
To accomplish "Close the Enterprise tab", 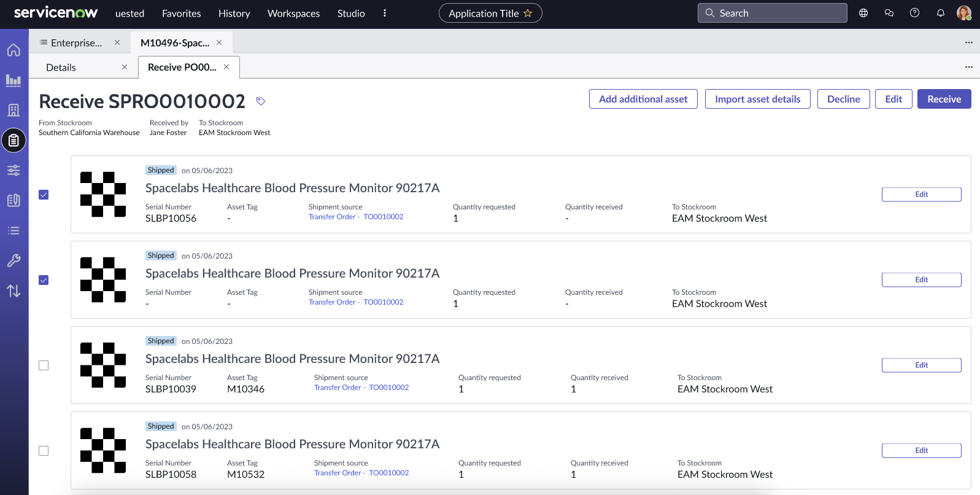I will tap(117, 42).
